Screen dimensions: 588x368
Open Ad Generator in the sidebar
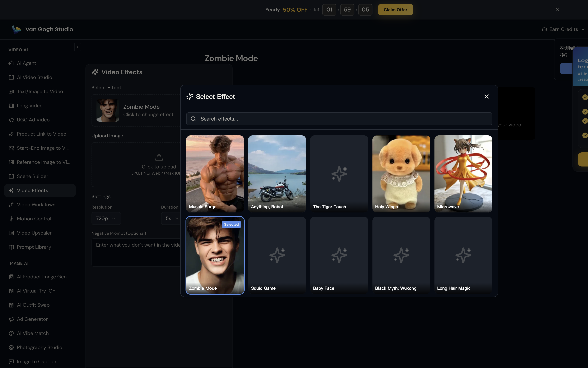pos(40,319)
